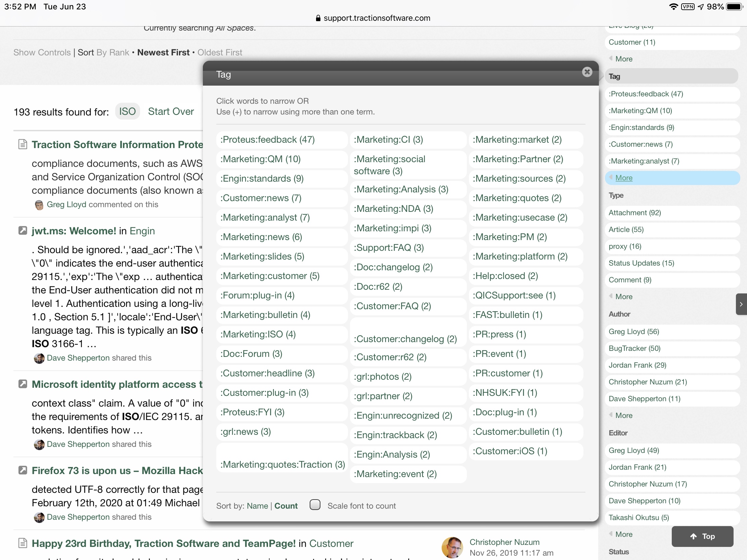The width and height of the screenshot is (747, 560).
Task: Click Greg Lloyd's avatar next to comment
Action: point(39,205)
